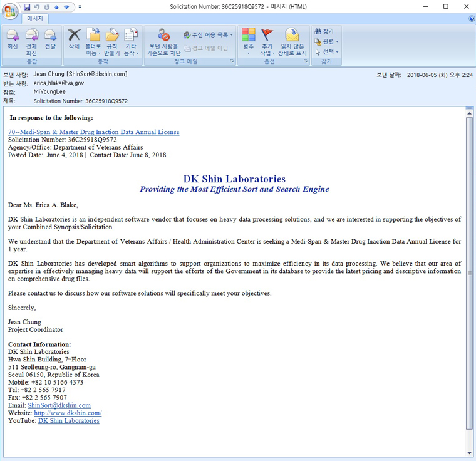Image resolution: width=476 pixels, height=461 pixels.
Task: Click the 'Project Coordinator' title text
Action: [36, 330]
